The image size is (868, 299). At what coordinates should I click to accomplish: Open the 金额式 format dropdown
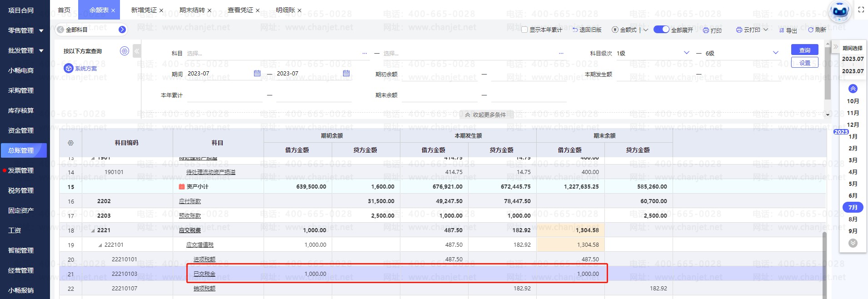click(645, 30)
